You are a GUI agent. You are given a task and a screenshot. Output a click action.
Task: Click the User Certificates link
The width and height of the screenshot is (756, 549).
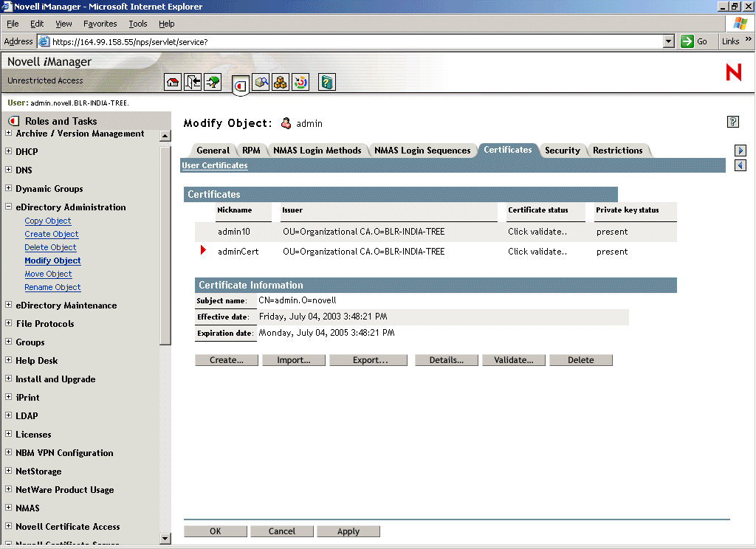215,165
